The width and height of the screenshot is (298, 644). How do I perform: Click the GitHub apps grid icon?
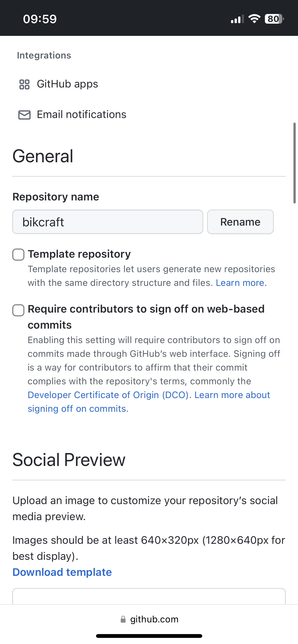click(25, 84)
